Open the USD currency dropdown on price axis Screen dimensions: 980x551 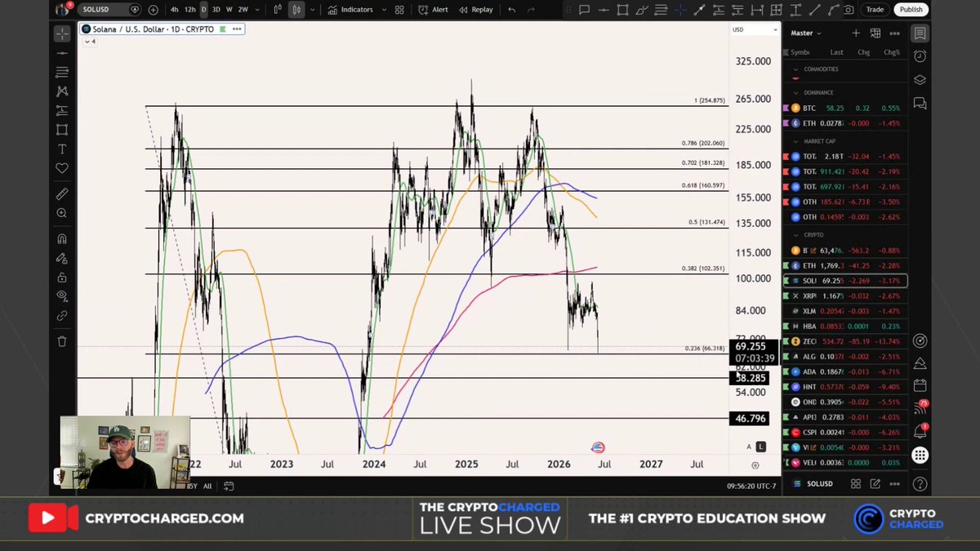point(755,29)
